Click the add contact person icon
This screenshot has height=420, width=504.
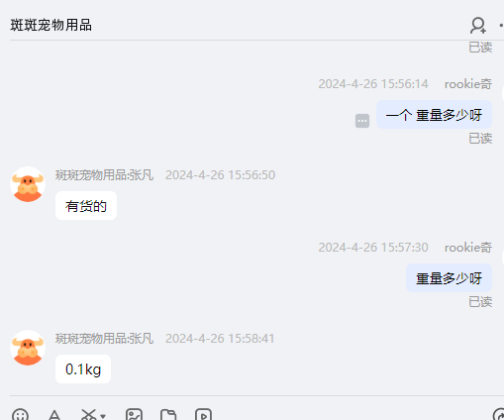point(478,26)
